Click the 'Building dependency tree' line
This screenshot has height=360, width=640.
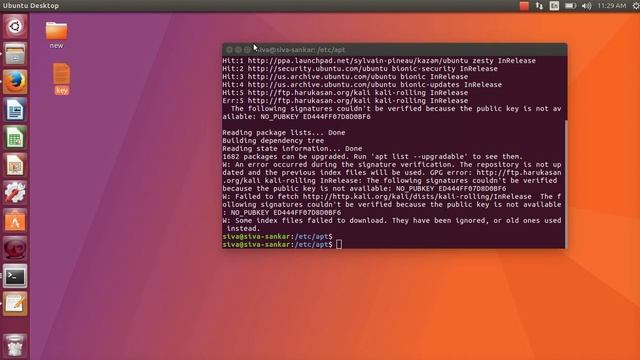pos(273,140)
